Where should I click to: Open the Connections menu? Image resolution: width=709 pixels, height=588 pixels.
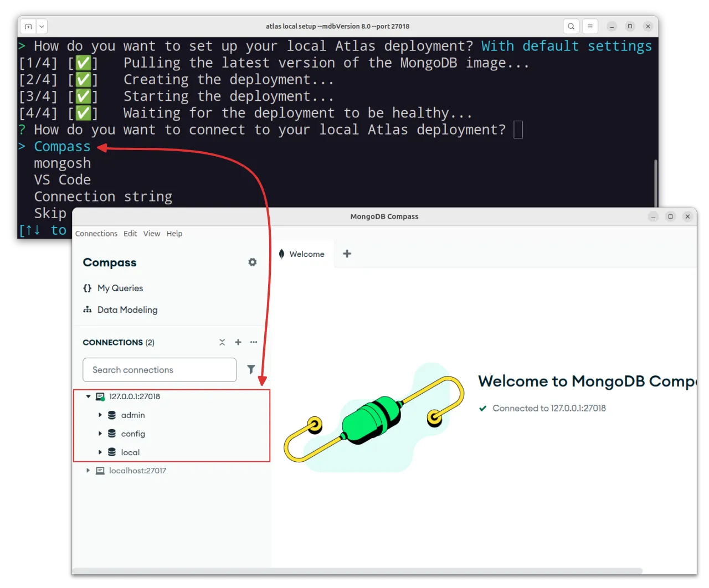96,234
